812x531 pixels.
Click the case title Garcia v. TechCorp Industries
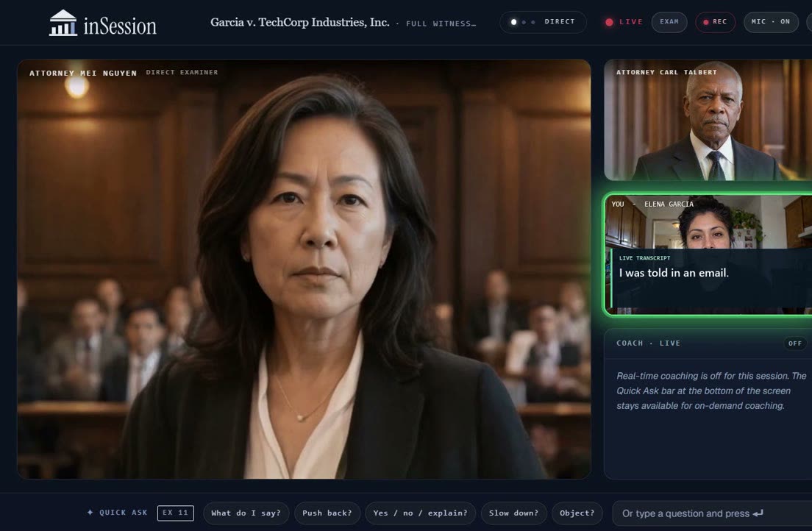tap(300, 22)
